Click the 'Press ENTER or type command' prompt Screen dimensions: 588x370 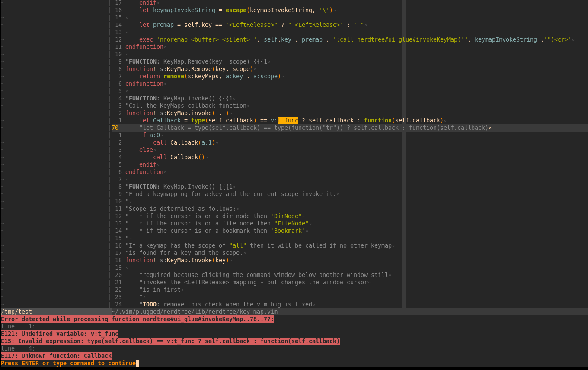(x=68, y=363)
